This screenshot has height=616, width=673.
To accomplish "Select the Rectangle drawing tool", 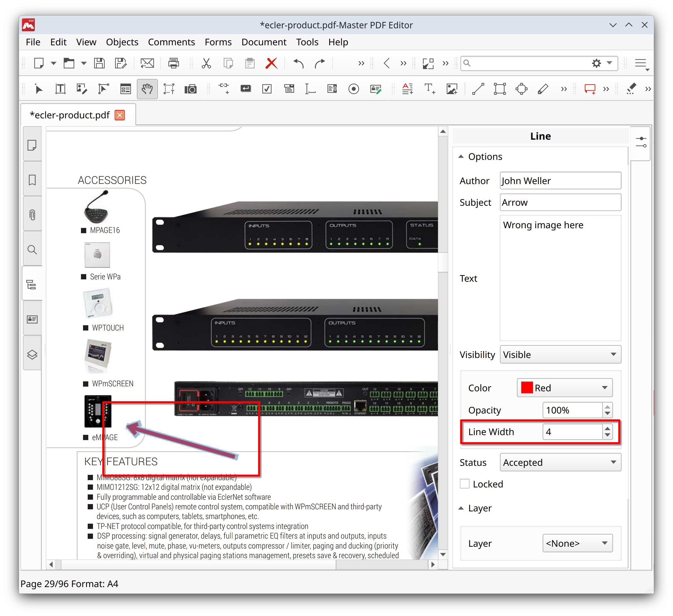I will pyautogui.click(x=500, y=89).
